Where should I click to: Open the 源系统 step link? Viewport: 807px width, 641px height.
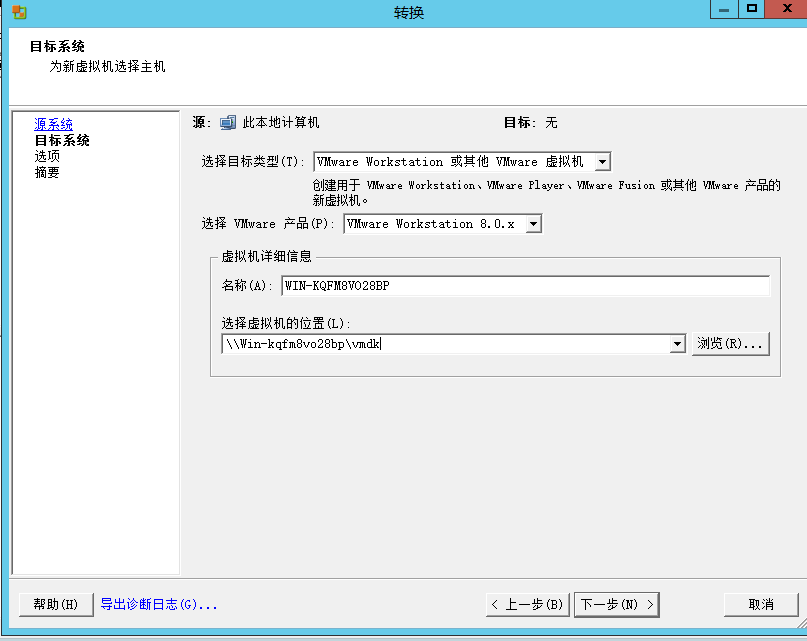click(x=54, y=124)
